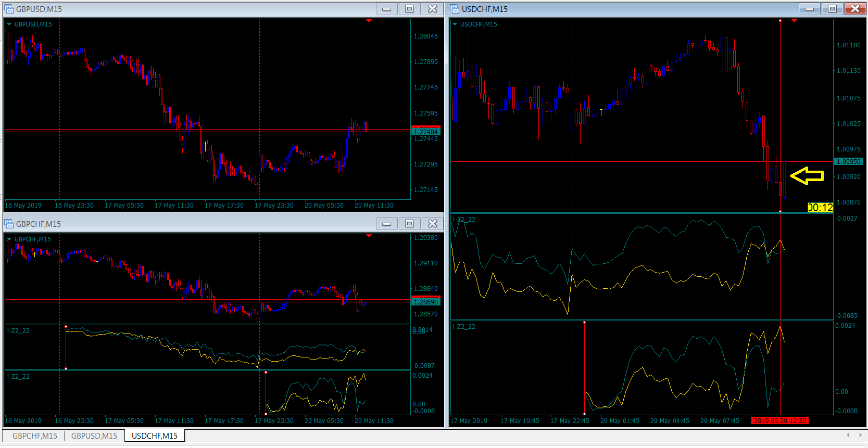Minimize the GBPUSD,M15 chart window

point(386,9)
